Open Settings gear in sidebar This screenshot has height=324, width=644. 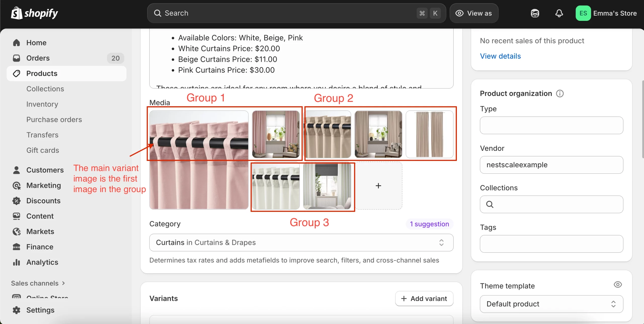coord(17,310)
